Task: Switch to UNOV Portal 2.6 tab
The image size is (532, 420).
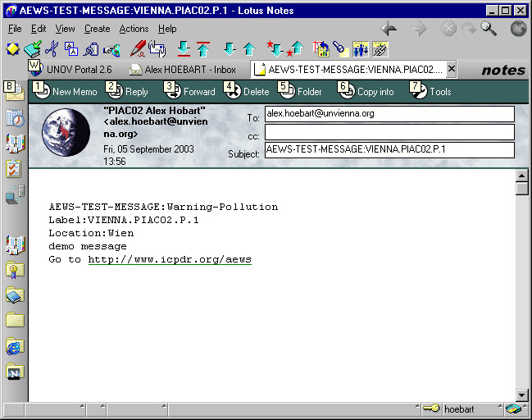Action: pyautogui.click(x=77, y=70)
